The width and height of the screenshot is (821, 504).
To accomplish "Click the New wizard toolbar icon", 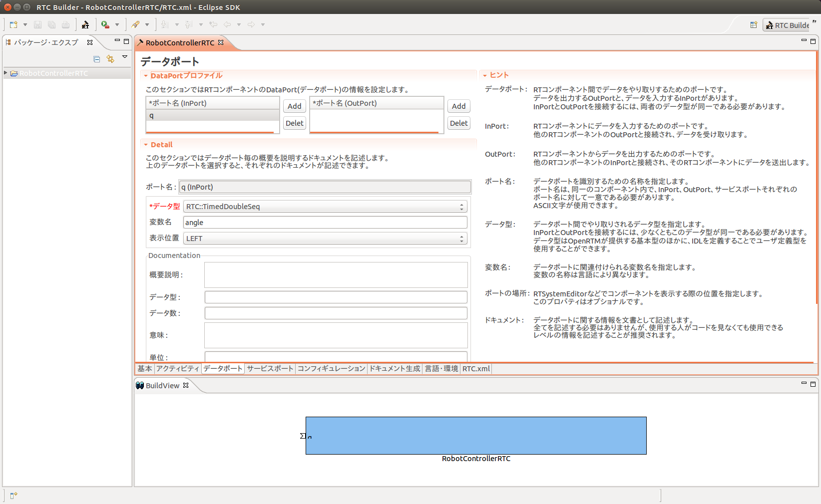I will (x=13, y=24).
